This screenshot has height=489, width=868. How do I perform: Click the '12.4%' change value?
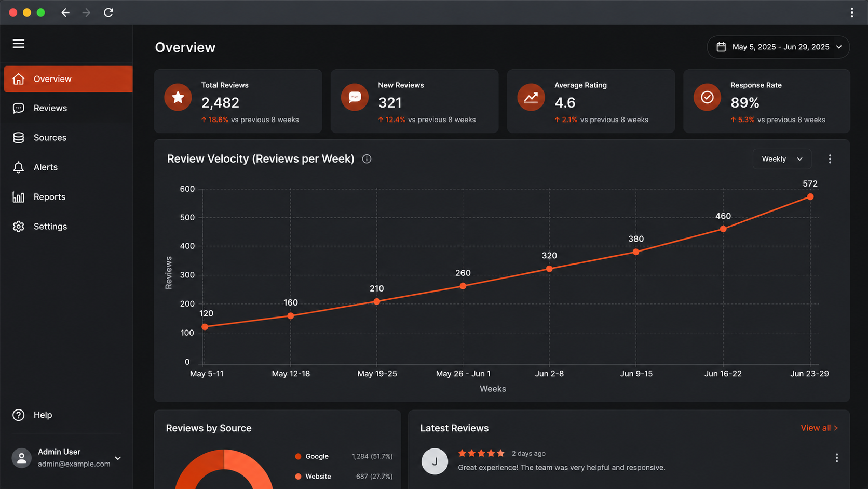[x=395, y=120]
